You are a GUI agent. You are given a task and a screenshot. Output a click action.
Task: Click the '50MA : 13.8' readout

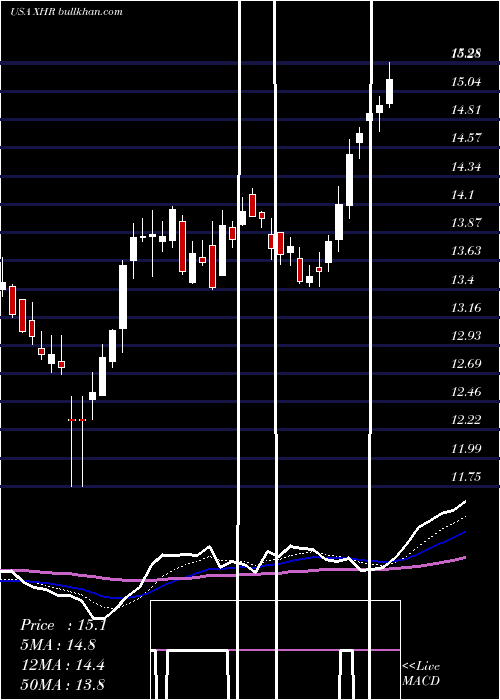click(63, 684)
